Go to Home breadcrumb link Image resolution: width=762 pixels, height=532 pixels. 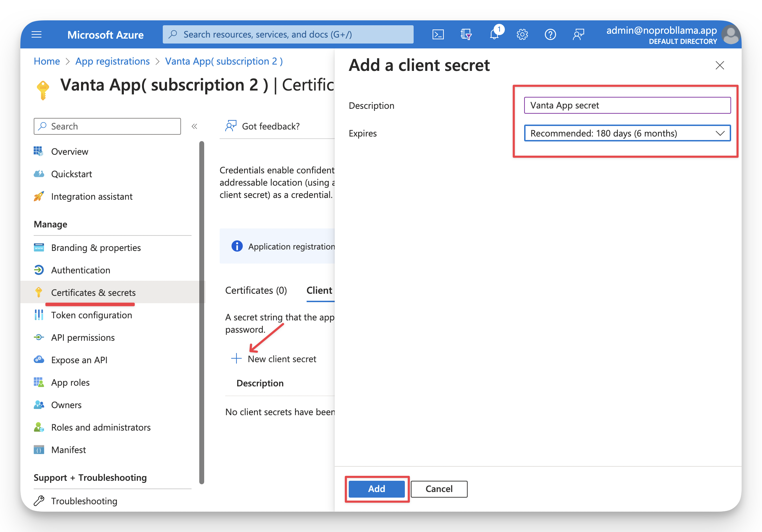47,61
